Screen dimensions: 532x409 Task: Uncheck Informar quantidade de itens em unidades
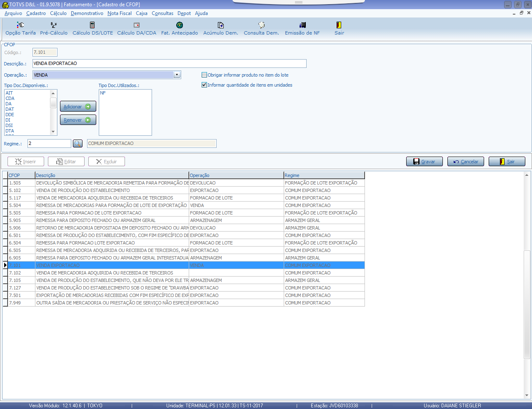coord(204,85)
